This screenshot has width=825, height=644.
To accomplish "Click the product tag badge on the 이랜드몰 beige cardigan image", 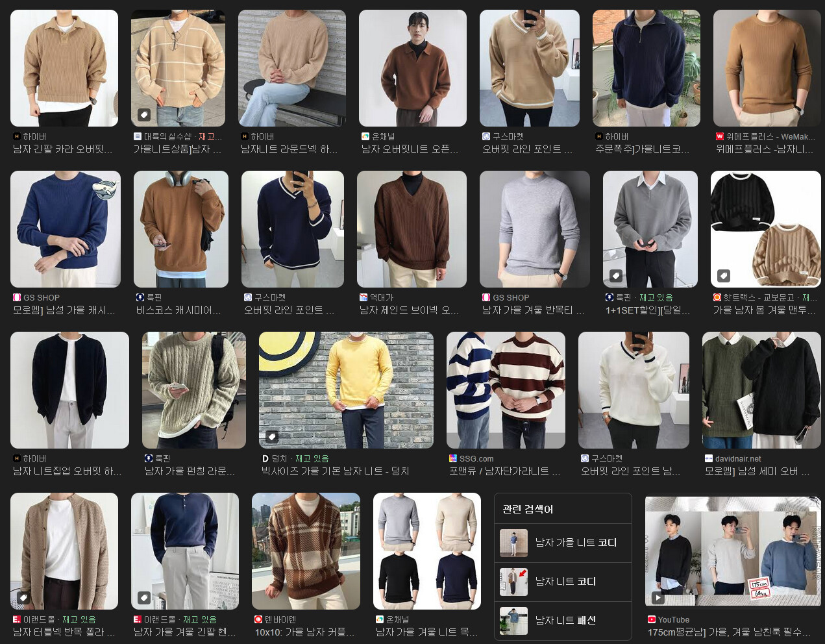I will (23, 598).
